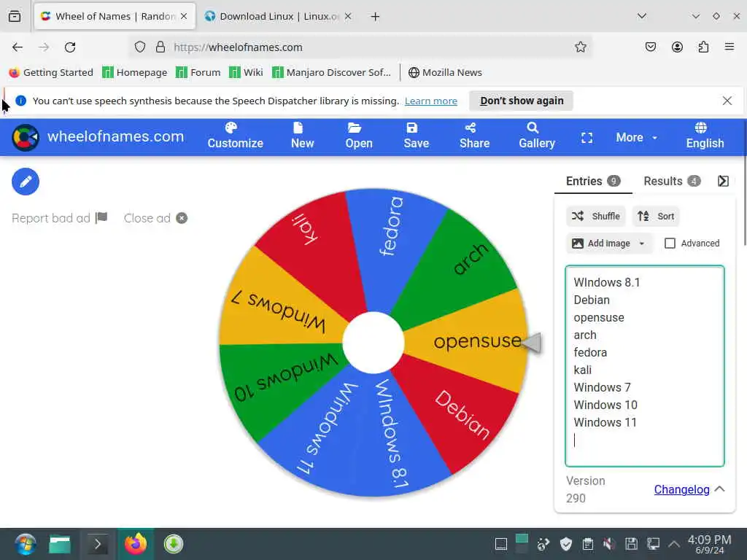Spin wheel by clicking center hub
This screenshot has width=747, height=560.
pyautogui.click(x=373, y=343)
